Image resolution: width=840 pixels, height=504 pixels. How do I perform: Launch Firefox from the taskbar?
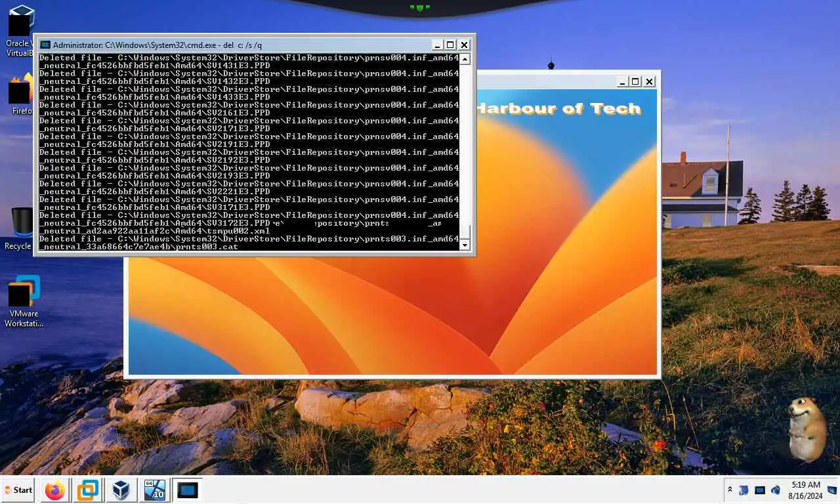click(55, 490)
